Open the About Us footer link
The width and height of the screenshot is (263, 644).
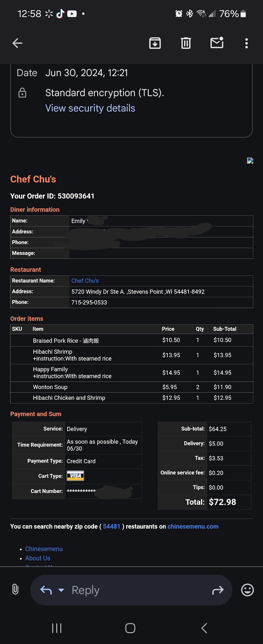coord(38,558)
